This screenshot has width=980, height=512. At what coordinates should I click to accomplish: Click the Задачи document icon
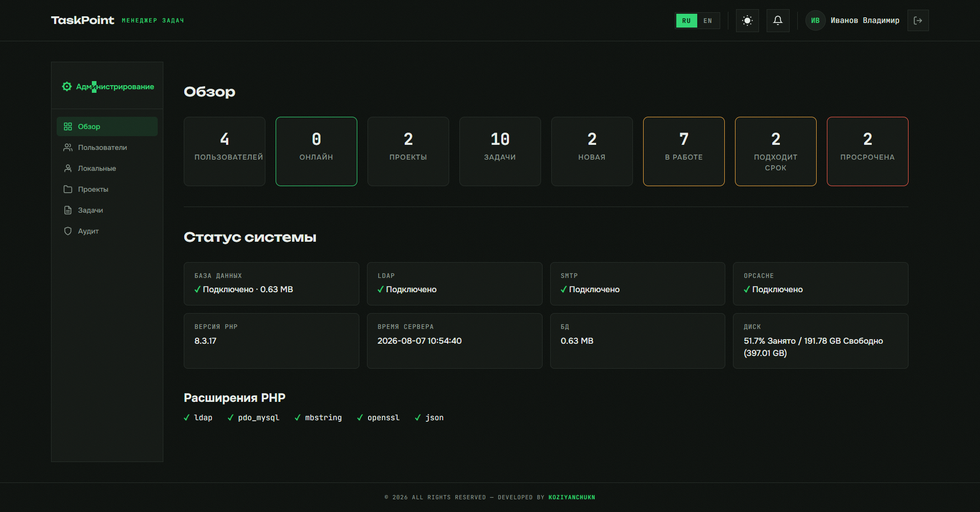point(68,210)
